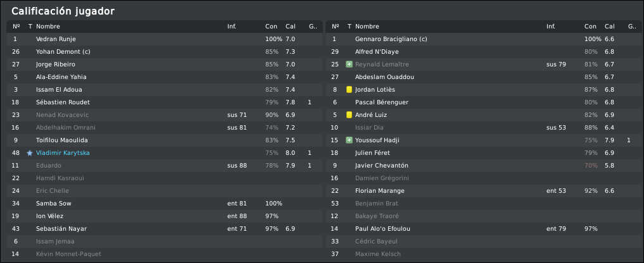The width and height of the screenshot is (644, 263).
Task: Click Jordan Lotiès' yellow card icon
Action: (x=349, y=90)
